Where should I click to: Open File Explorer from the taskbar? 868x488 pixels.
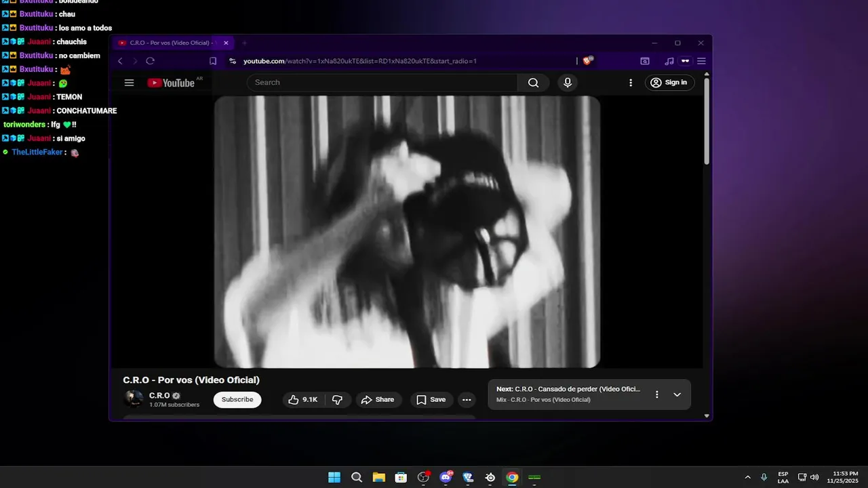click(378, 477)
